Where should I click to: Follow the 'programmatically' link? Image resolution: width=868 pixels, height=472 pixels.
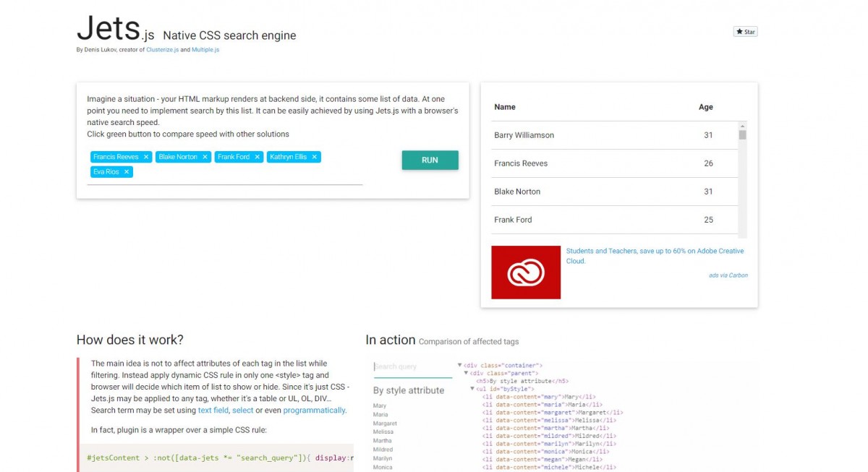(315, 410)
